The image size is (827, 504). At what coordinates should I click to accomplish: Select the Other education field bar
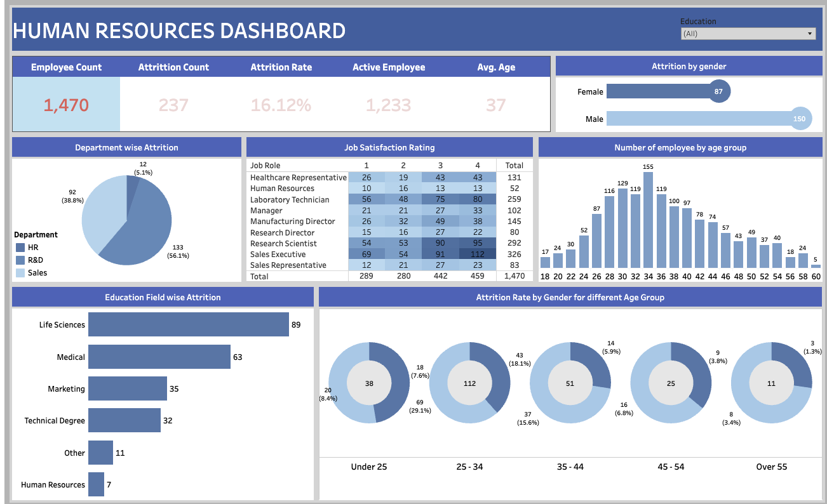point(100,453)
